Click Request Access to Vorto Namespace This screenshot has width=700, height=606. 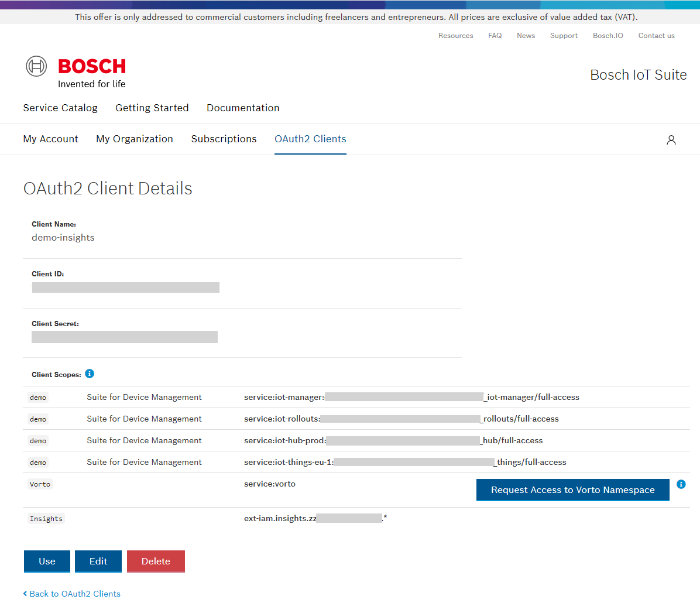point(573,490)
